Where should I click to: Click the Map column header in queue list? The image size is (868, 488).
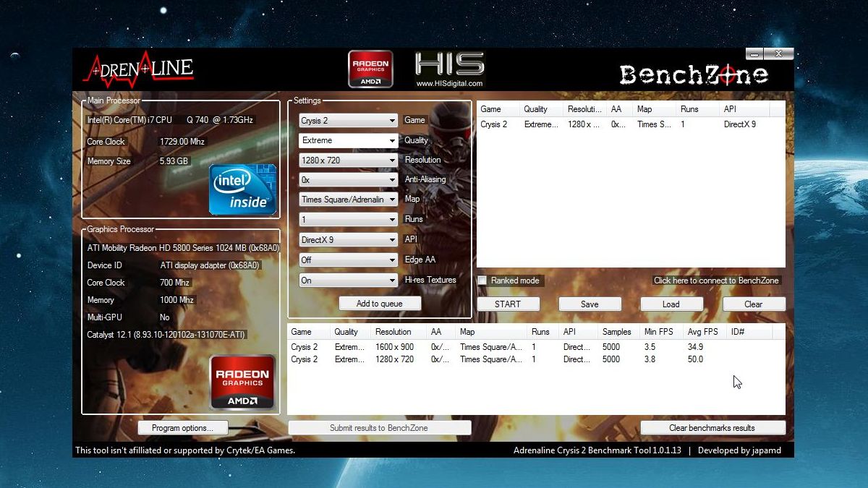pyautogui.click(x=655, y=109)
